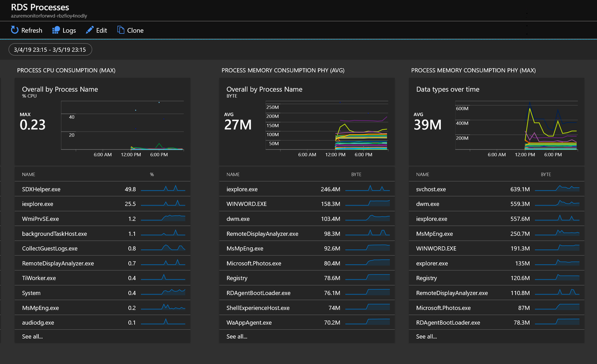597x364 pixels.
Task: Click the sparkline for WaAppAgent.exe
Action: 368,322
